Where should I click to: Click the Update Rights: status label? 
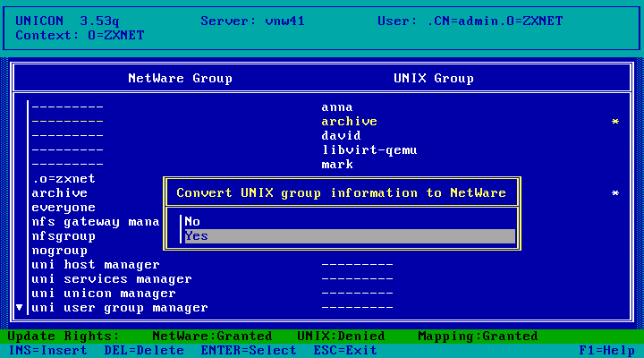point(64,337)
